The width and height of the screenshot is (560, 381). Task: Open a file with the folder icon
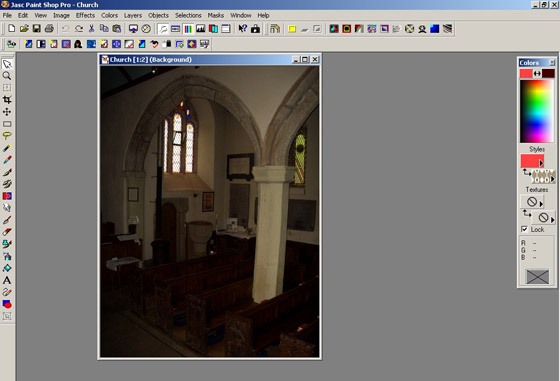click(x=24, y=29)
